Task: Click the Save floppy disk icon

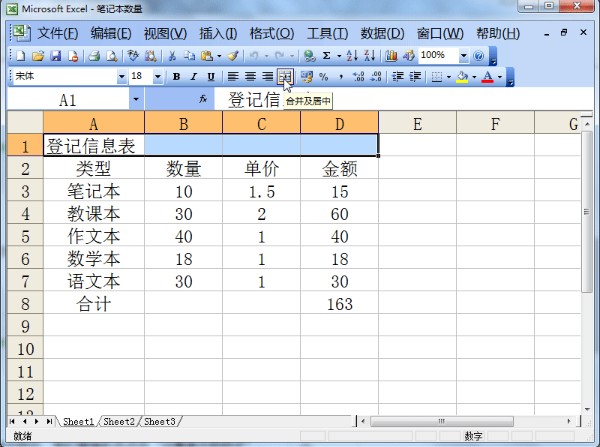Action: coord(56,56)
